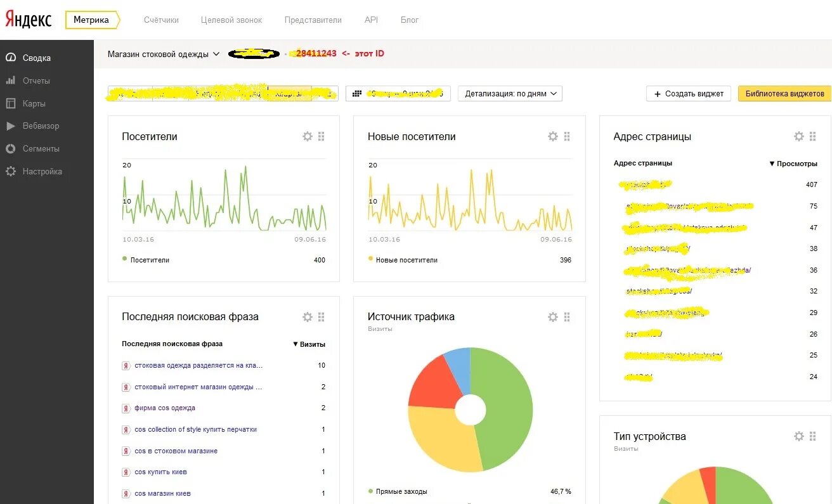832x504 pixels.
Task: Open phrase 'cos collection of style купить перчатки'
Action: coord(195,429)
